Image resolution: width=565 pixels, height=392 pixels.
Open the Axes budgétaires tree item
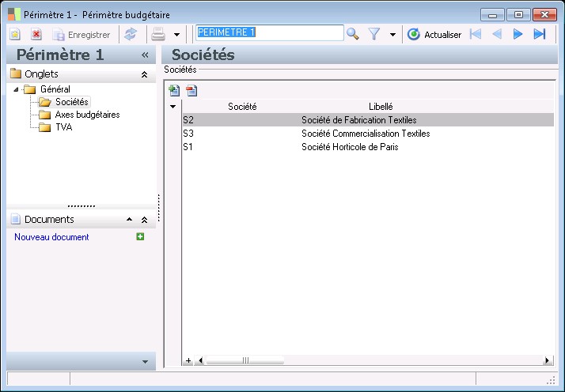[x=79, y=115]
